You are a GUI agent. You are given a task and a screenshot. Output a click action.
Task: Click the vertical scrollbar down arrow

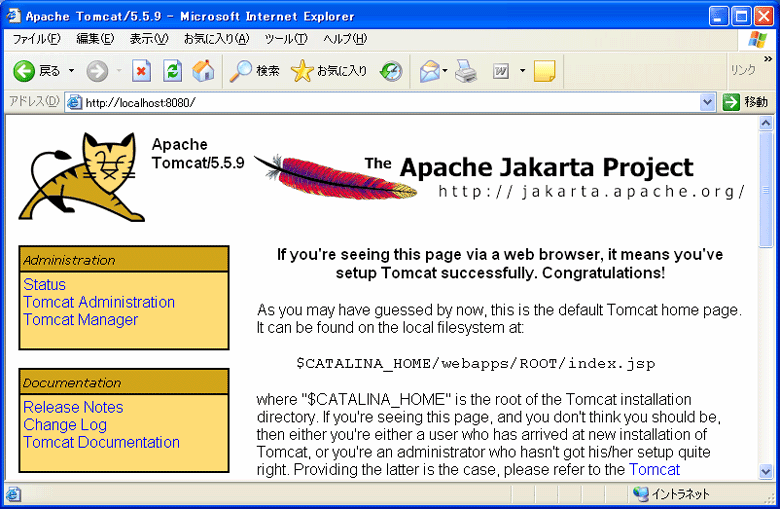pyautogui.click(x=766, y=471)
